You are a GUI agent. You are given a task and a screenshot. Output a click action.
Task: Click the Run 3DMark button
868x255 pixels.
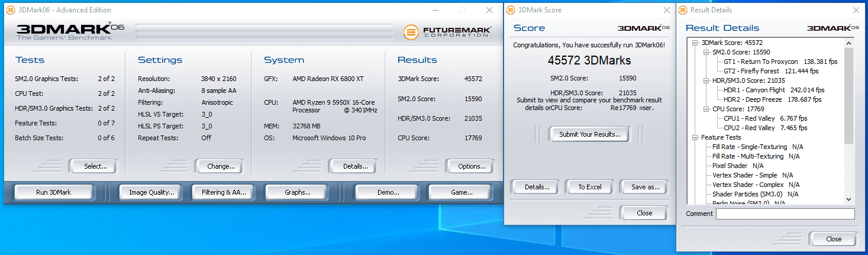pyautogui.click(x=54, y=192)
